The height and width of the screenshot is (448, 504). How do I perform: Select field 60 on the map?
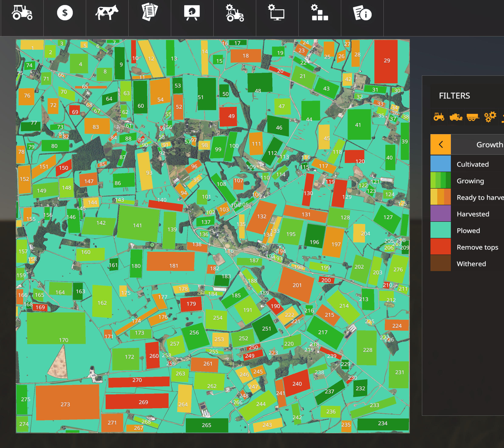coord(140,97)
